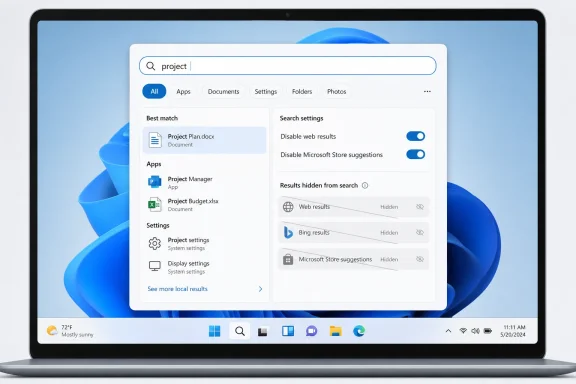Click the gear icon for Project settings
Screen dimensions: 576x384
click(155, 243)
